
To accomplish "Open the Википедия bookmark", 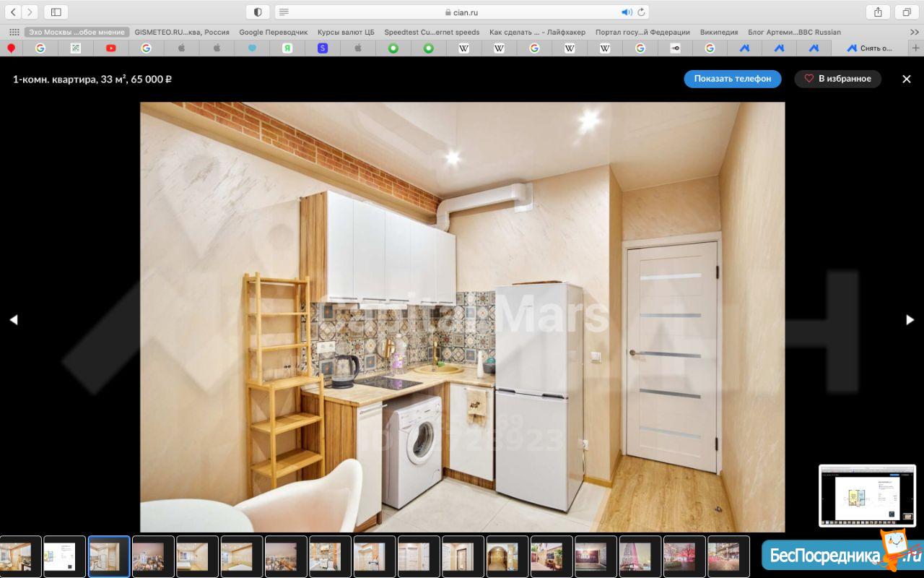I will point(718,32).
